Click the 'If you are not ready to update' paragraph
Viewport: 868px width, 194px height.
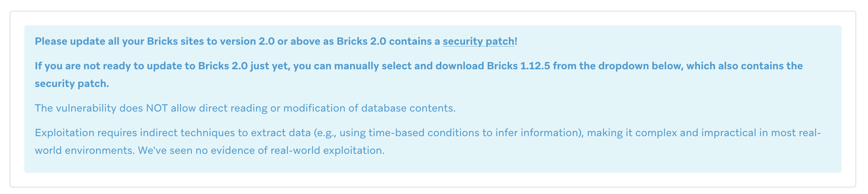tap(419, 74)
